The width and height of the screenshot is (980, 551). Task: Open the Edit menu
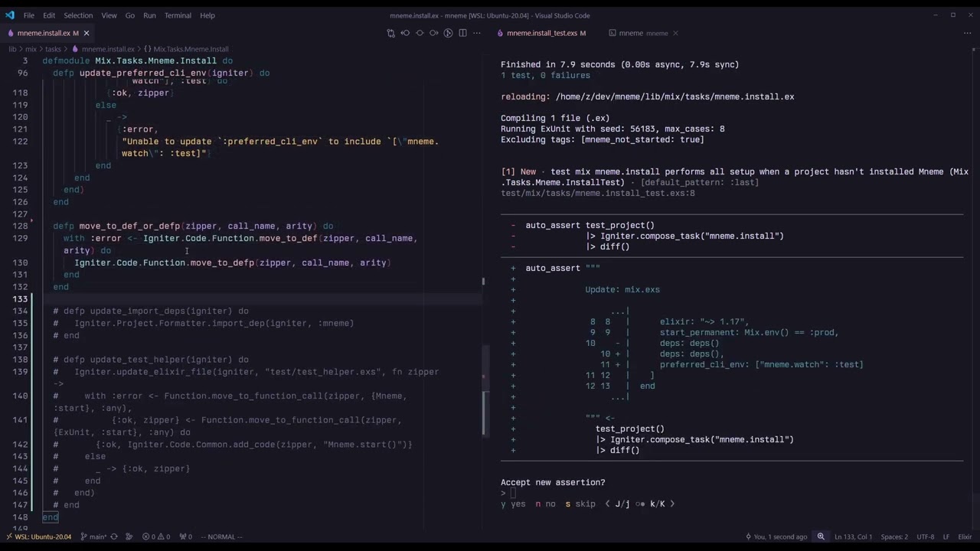pos(49,15)
